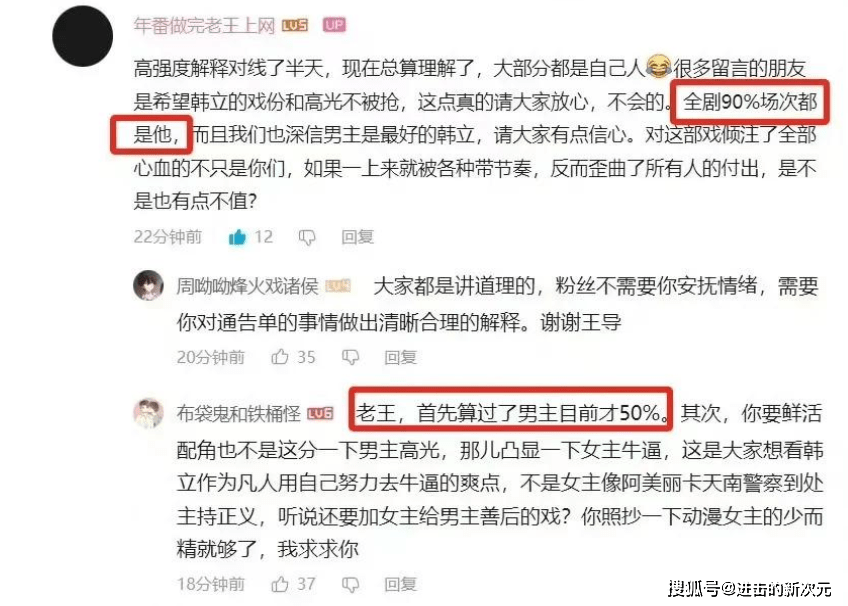Click the laughing-crying emoji in the top comment
848x606 pixels.
[658, 66]
